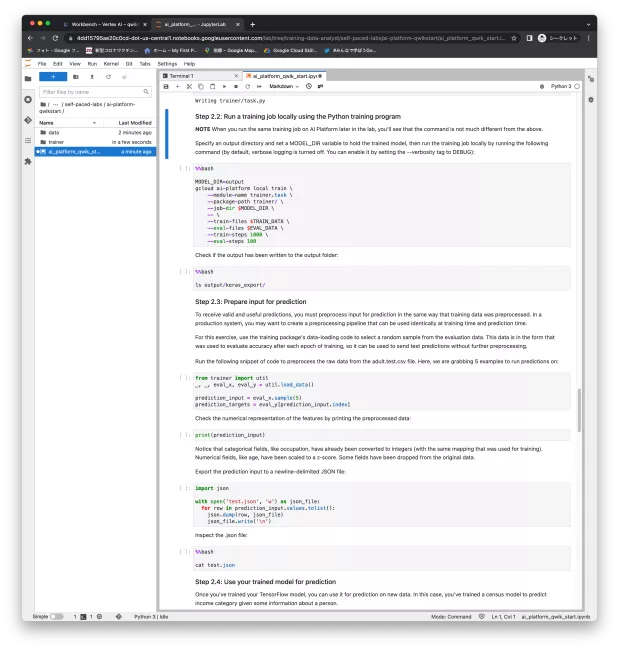This screenshot has width=619, height=650.
Task: Open the data folder in file browser
Action: [54, 132]
